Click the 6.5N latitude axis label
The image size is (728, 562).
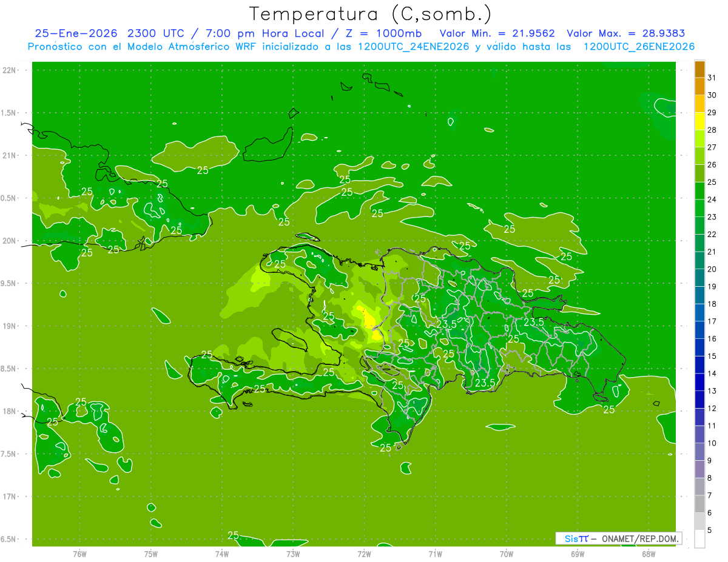pos(8,540)
